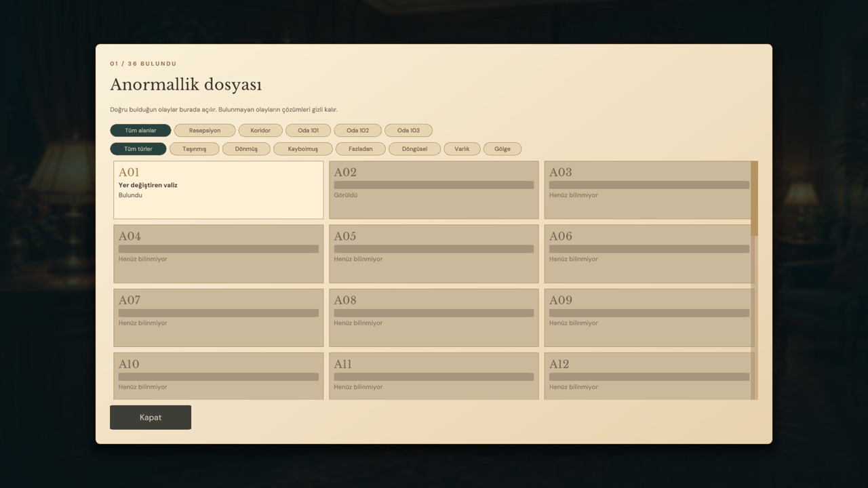Show only Oda 102 anomalies
The image size is (868, 488).
pyautogui.click(x=357, y=130)
